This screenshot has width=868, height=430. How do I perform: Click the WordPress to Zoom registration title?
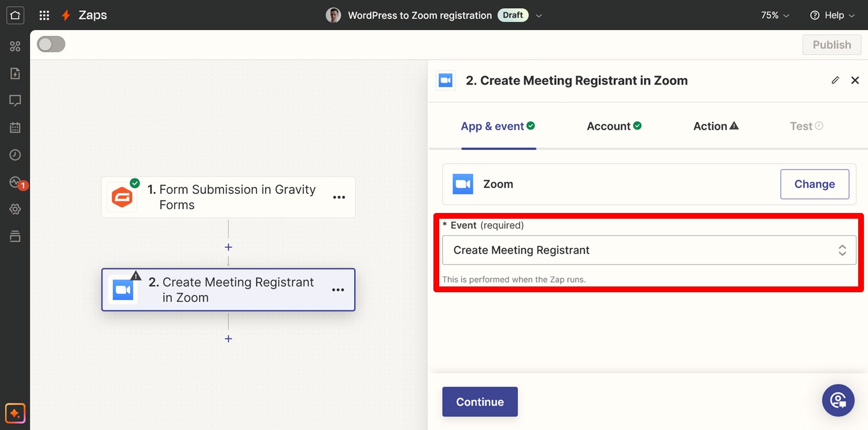420,16
